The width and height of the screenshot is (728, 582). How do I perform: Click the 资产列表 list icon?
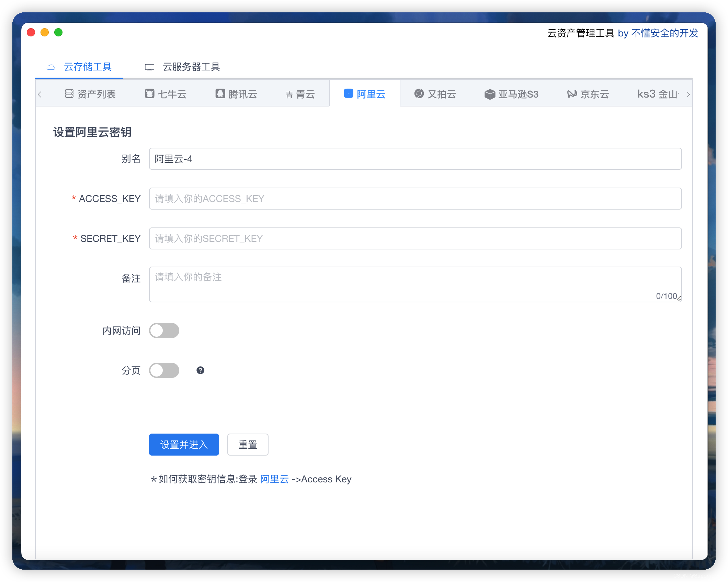tap(69, 93)
